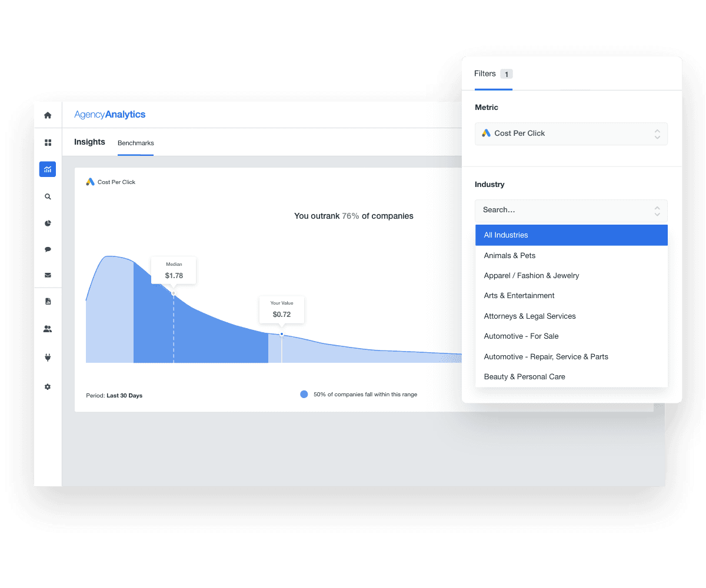
Task: Open the users sidebar icon
Action: click(x=48, y=329)
